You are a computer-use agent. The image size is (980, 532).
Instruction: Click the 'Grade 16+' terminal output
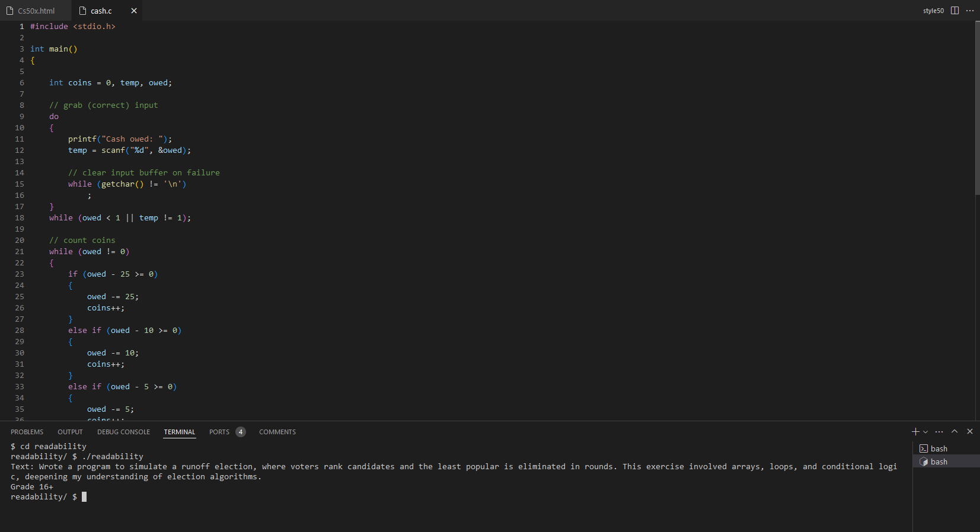[32, 487]
